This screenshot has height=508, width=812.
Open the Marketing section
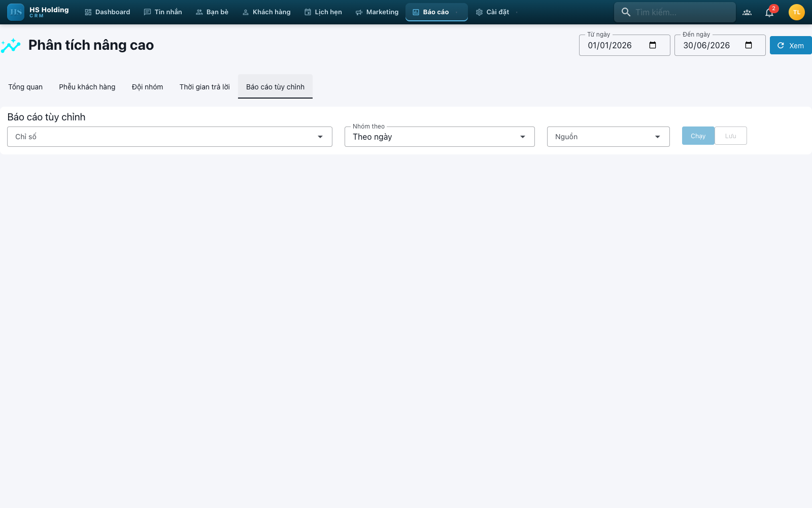pos(377,12)
